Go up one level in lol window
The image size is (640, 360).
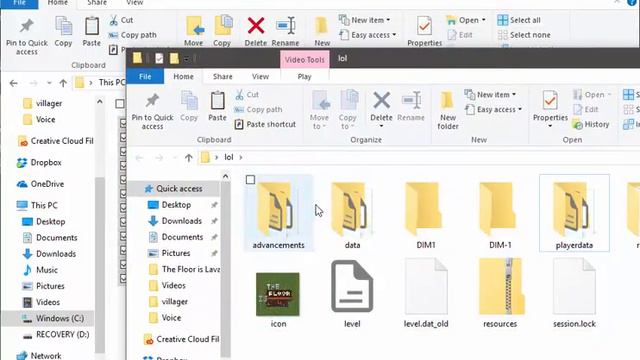tap(188, 158)
